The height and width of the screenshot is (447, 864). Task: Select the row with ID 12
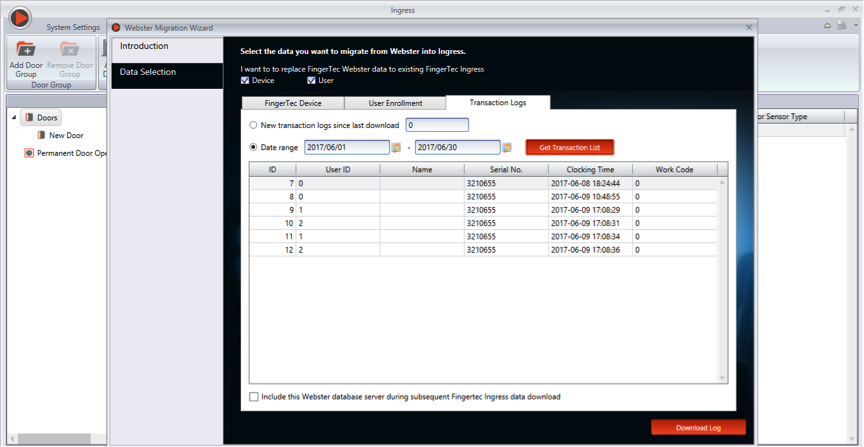483,250
